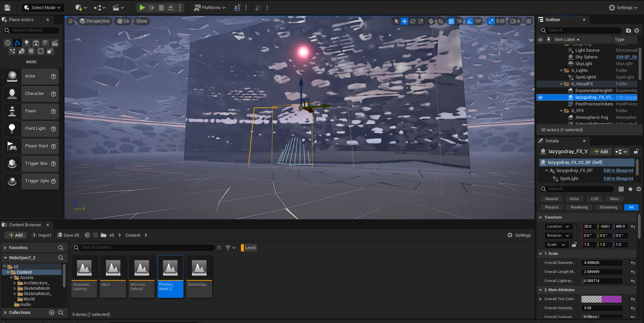The image size is (644, 323).
Task: Select the Lights category lightbulb in Place Actors
Action: pos(27,43)
